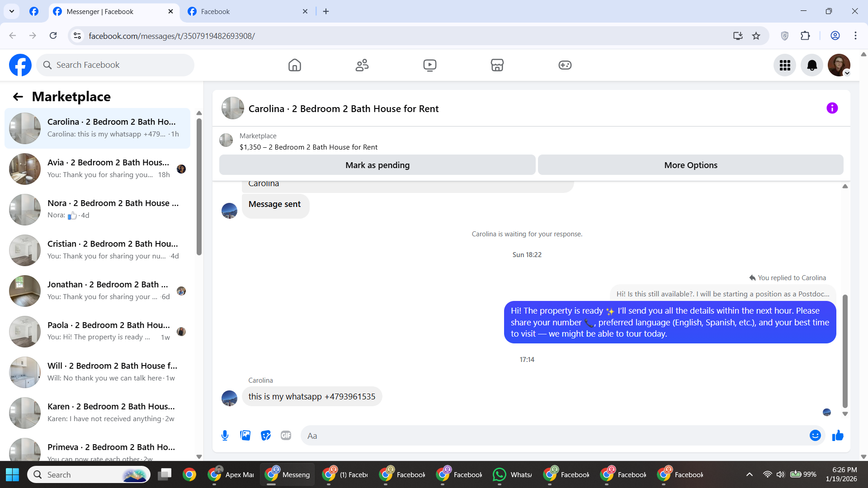The height and width of the screenshot is (488, 868).
Task: Click the More Options button
Action: [x=690, y=165]
